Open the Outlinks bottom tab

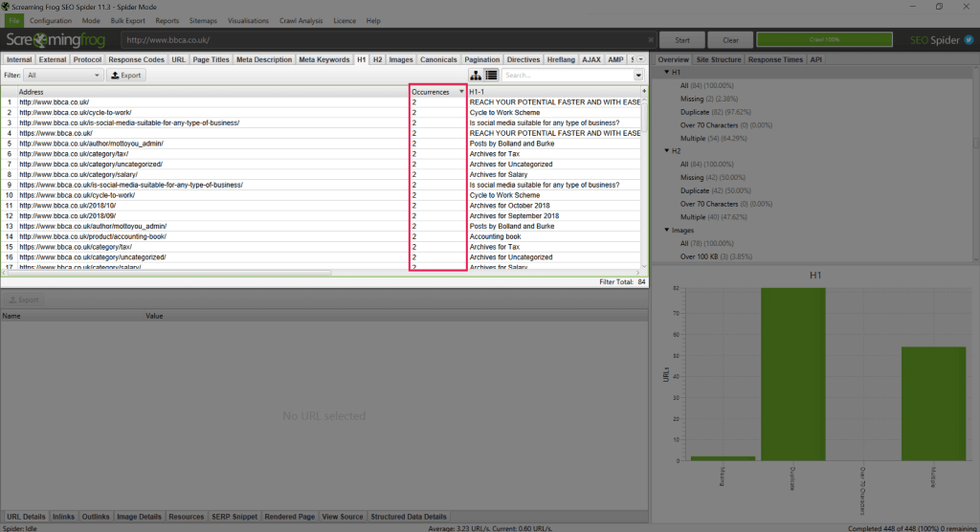(96, 517)
